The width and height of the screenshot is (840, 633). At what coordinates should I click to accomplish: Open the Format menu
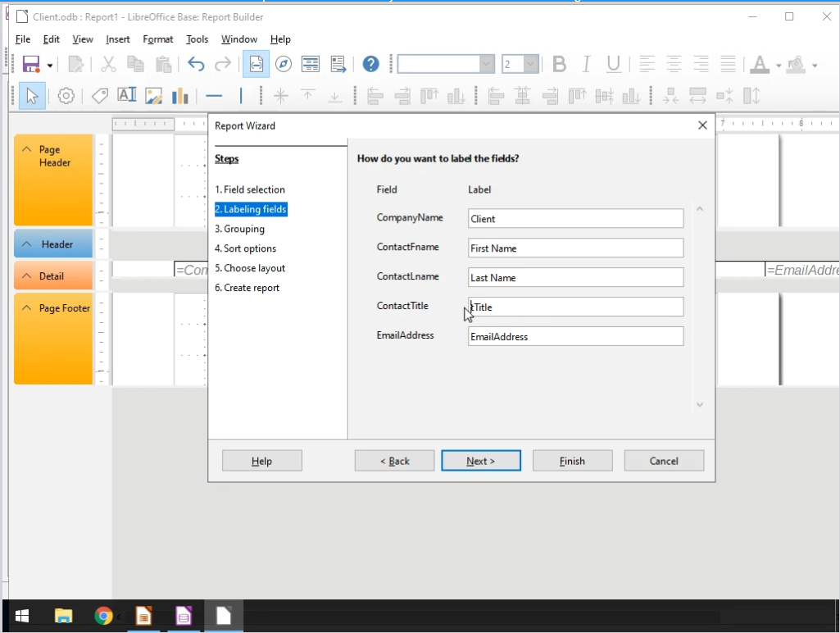[x=157, y=39]
